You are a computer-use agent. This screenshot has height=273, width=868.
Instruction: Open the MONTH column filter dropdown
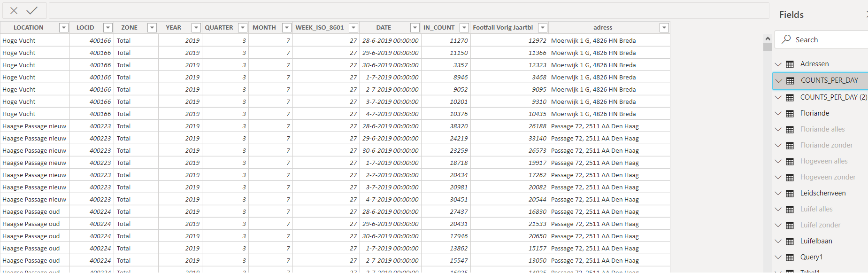[x=287, y=28]
